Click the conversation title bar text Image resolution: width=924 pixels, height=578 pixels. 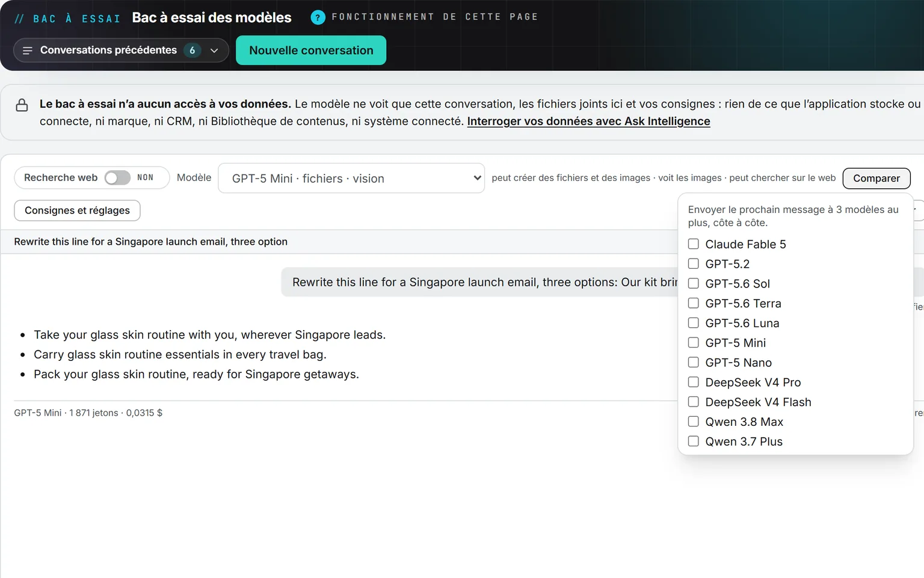tap(150, 242)
